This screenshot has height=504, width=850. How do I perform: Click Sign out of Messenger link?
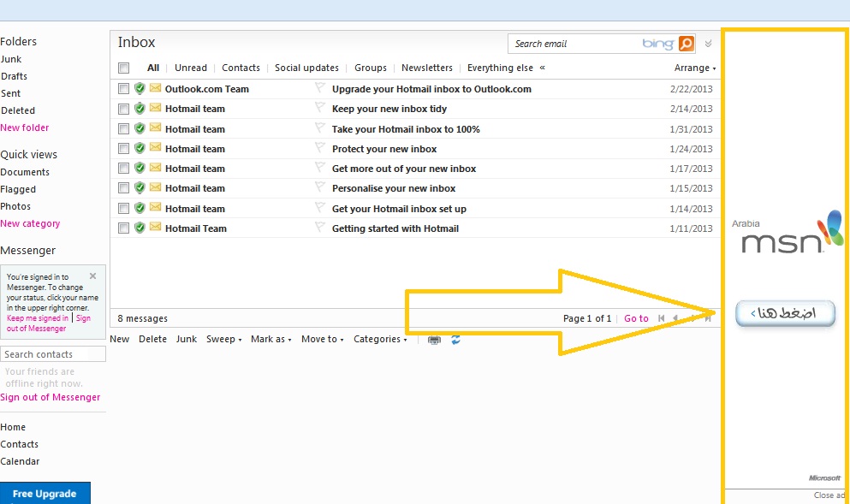coord(51,397)
